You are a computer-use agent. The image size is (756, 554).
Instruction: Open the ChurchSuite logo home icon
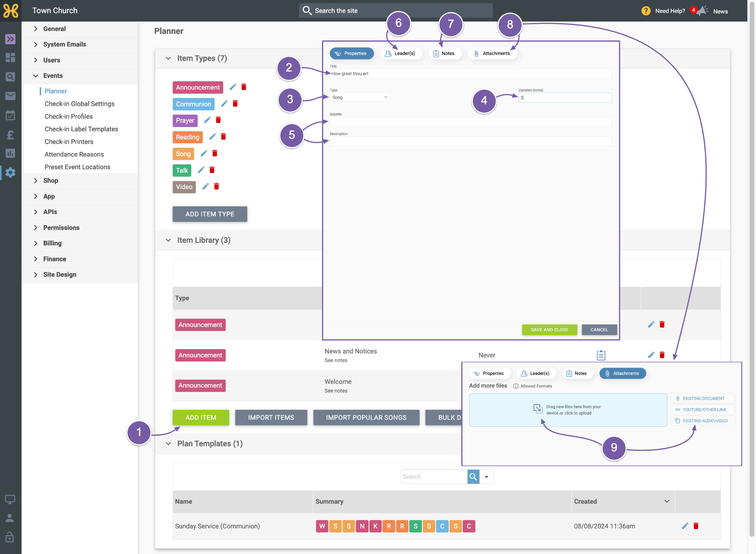(11, 11)
